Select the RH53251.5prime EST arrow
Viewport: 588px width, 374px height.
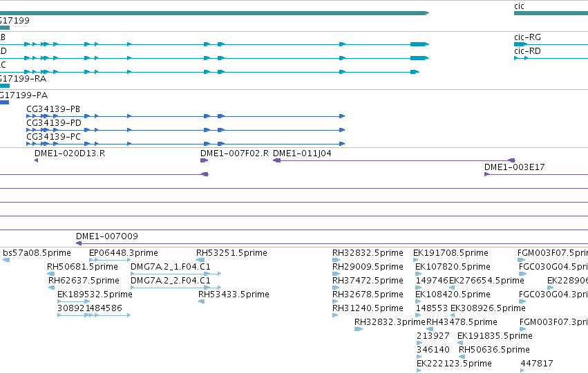(200, 260)
